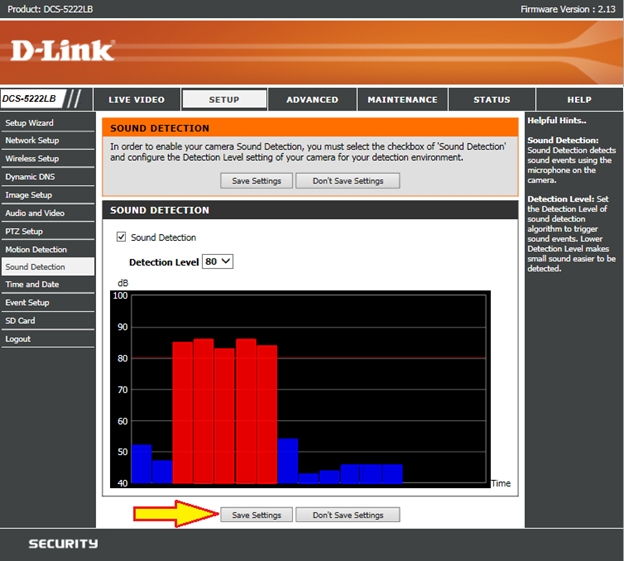624x561 pixels.
Task: Open the Detection Level dropdown
Action: [217, 261]
